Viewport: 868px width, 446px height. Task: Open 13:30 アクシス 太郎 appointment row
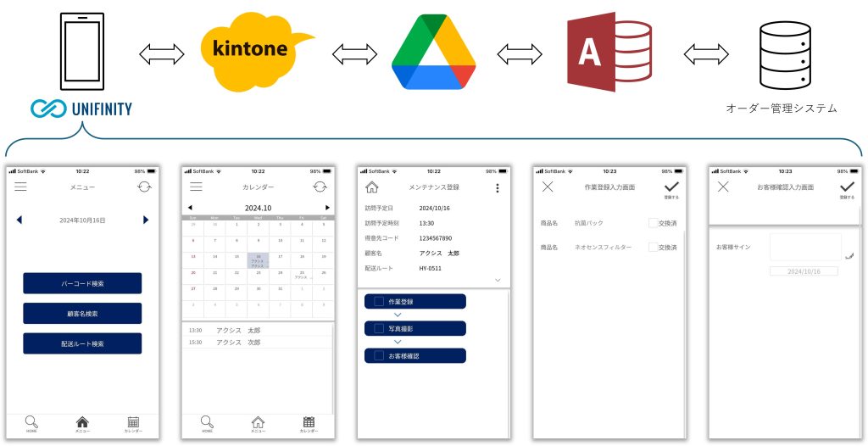[x=258, y=330]
